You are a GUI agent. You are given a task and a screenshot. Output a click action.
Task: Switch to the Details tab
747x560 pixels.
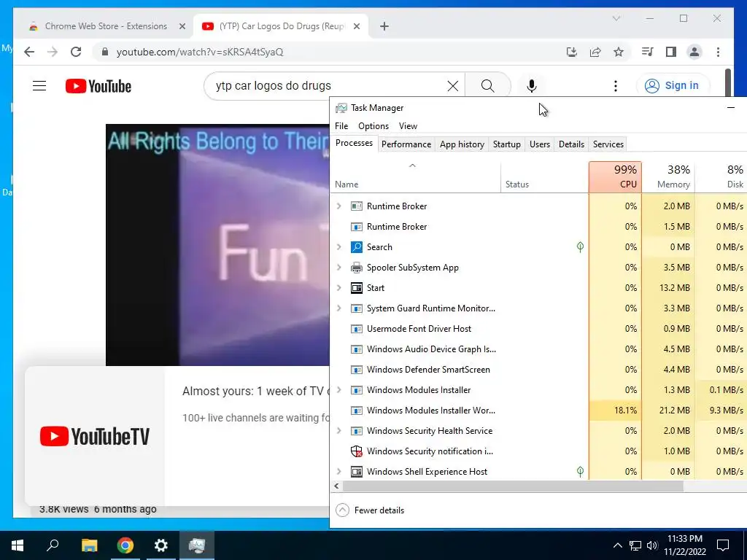pos(571,144)
